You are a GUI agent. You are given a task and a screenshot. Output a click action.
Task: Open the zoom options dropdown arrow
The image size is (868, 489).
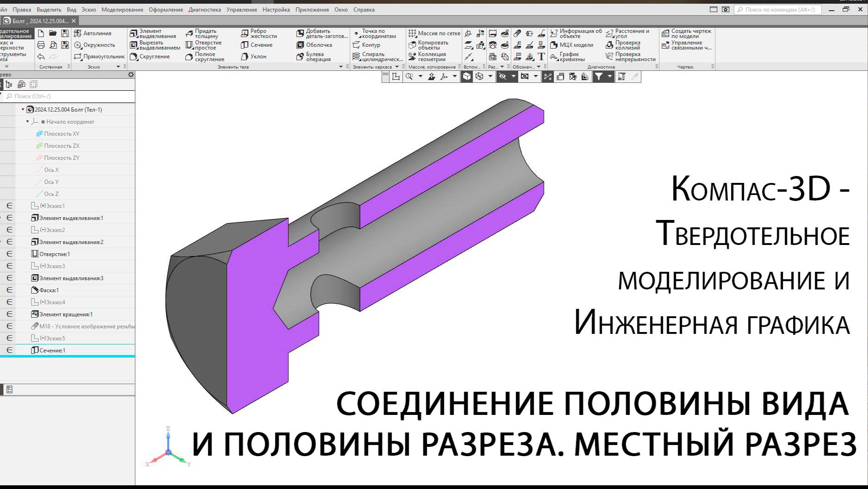click(x=420, y=76)
